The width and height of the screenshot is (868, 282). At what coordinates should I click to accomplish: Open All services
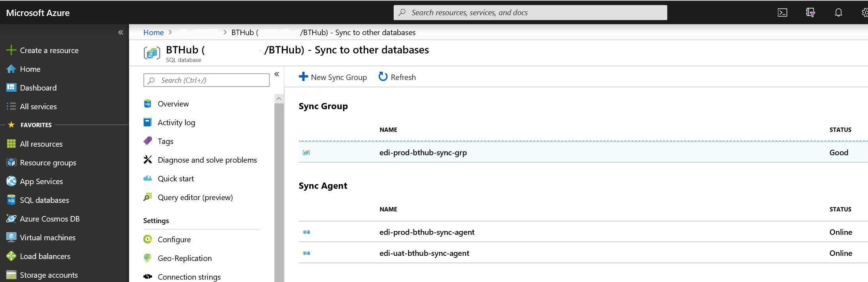38,106
